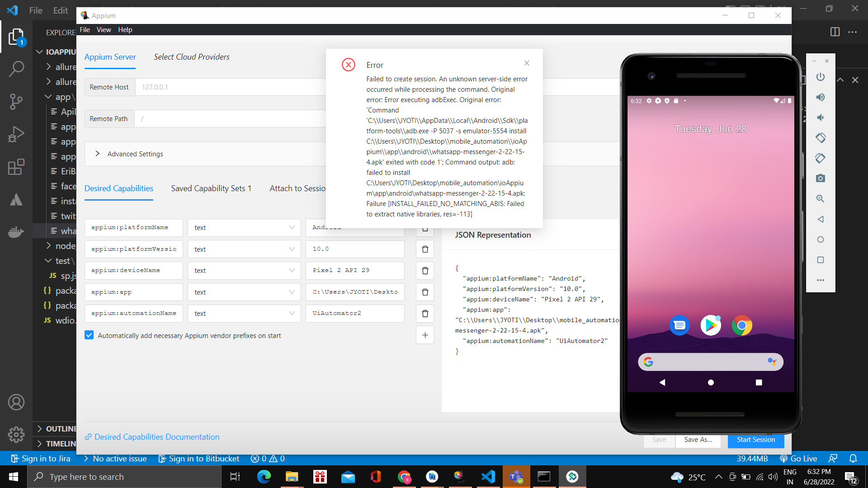
Task: Click Sign in to Bitbucket
Action: click(199, 459)
